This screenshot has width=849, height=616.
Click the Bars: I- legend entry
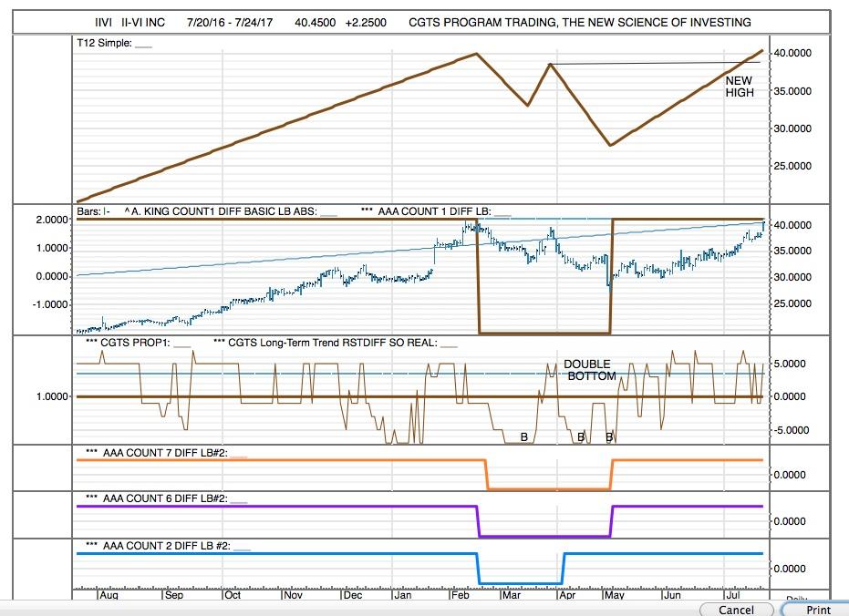coord(90,210)
